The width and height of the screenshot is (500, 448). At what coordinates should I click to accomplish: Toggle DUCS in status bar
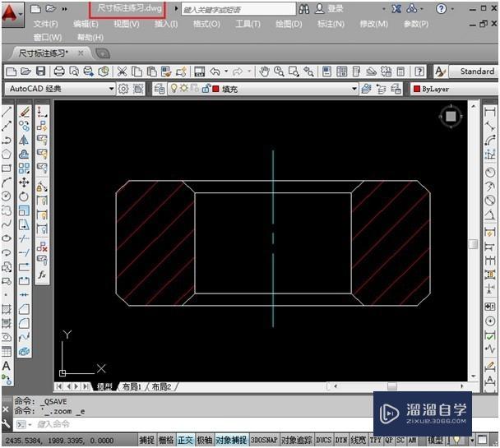click(x=324, y=440)
